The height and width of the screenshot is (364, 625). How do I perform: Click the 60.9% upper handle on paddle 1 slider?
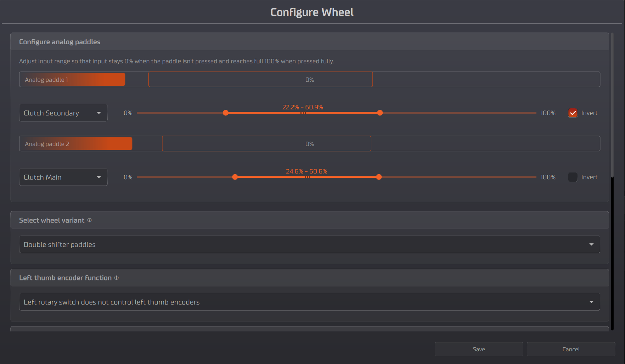pyautogui.click(x=380, y=113)
